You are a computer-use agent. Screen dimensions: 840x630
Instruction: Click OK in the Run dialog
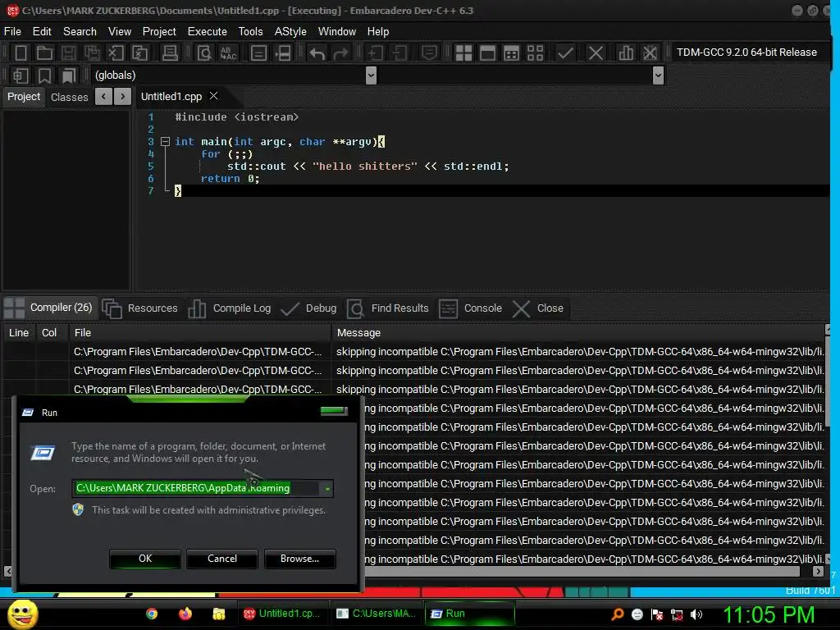pyautogui.click(x=145, y=559)
